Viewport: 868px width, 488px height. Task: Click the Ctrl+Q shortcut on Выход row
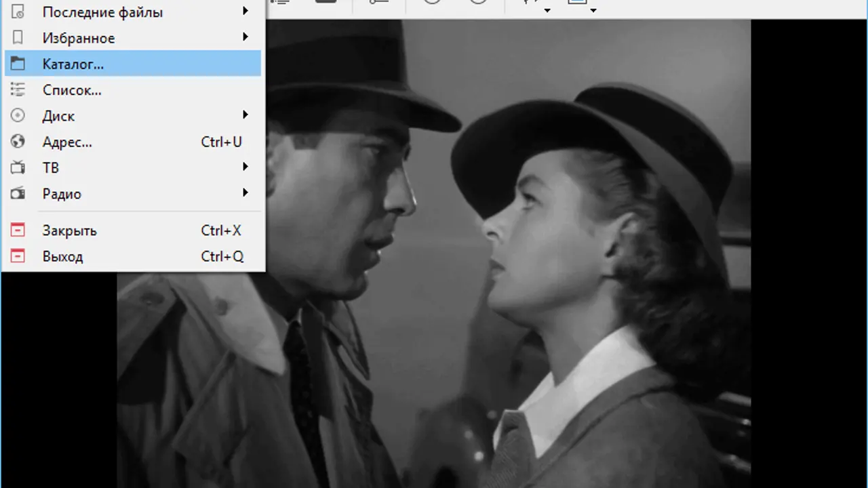pyautogui.click(x=222, y=256)
